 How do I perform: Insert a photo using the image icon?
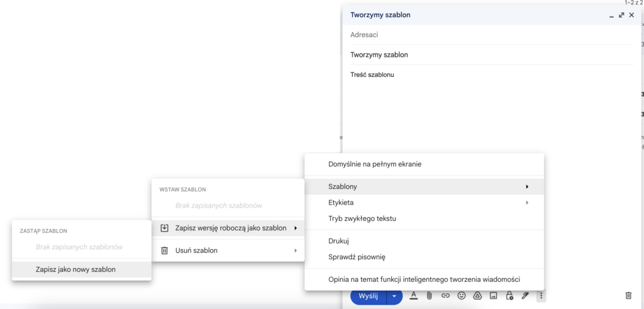pyautogui.click(x=493, y=295)
